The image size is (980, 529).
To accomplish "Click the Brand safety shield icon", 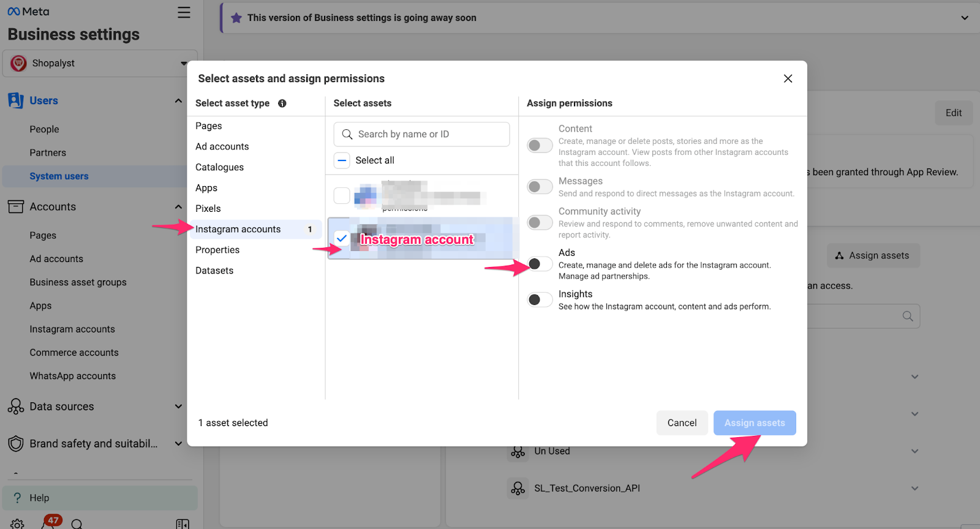I will [16, 443].
